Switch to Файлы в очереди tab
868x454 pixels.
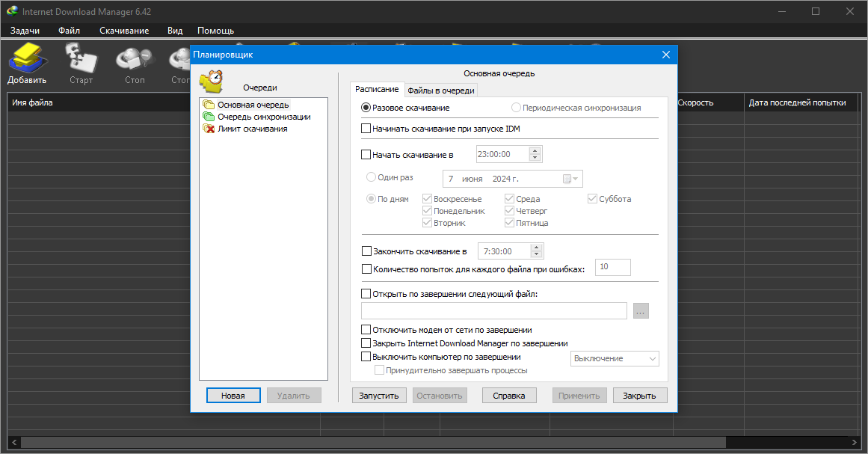440,91
